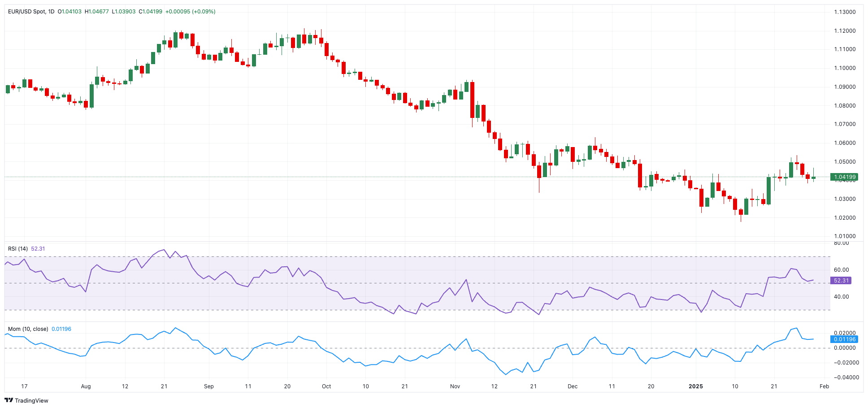Click the TradingView brand text link
The image size is (868, 408).
coord(31,400)
